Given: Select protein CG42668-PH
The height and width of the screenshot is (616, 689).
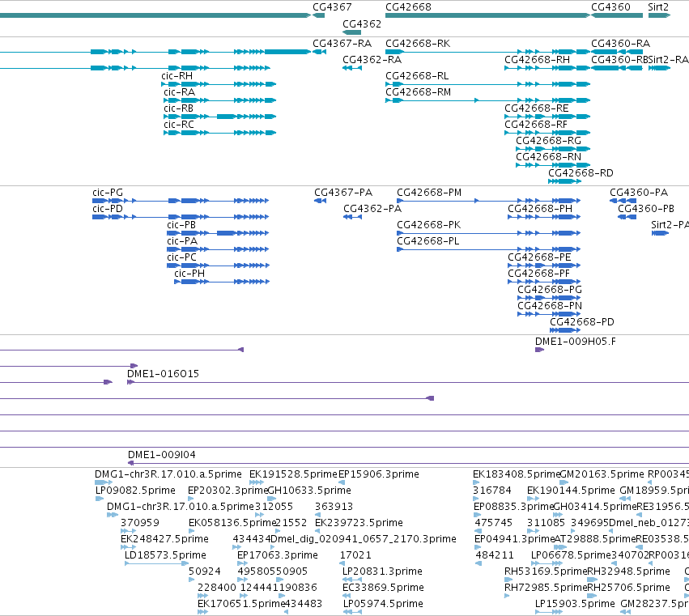Looking at the screenshot, I should pos(540,209).
